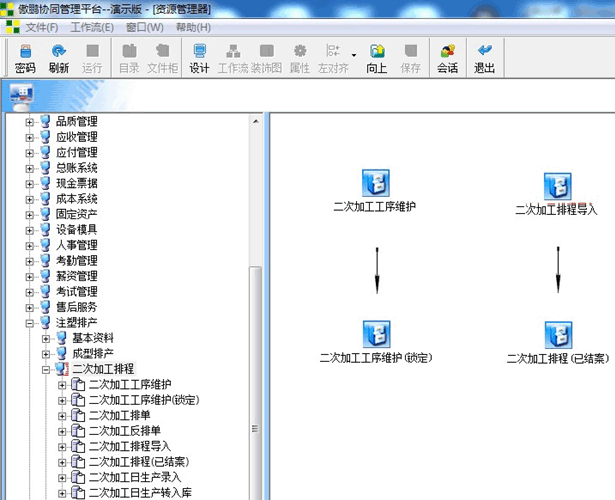Viewport: 615px width, 500px height.
Task: Open the 帮助(H) menu
Action: [192, 27]
